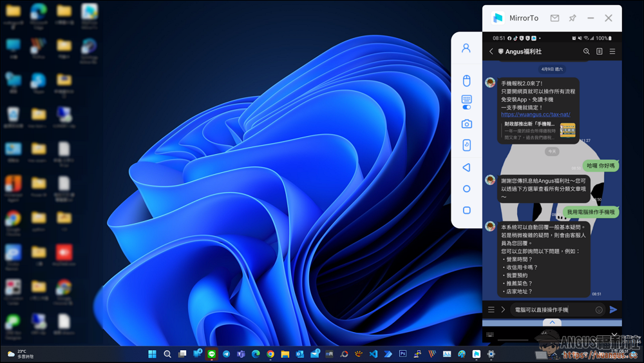Open the MirrorTo user account icon

(466, 48)
